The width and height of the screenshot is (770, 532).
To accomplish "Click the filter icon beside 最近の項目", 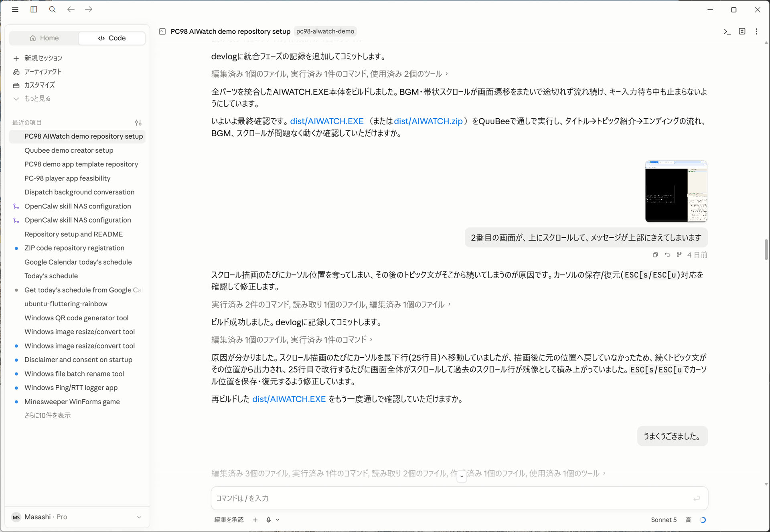I will (138, 123).
